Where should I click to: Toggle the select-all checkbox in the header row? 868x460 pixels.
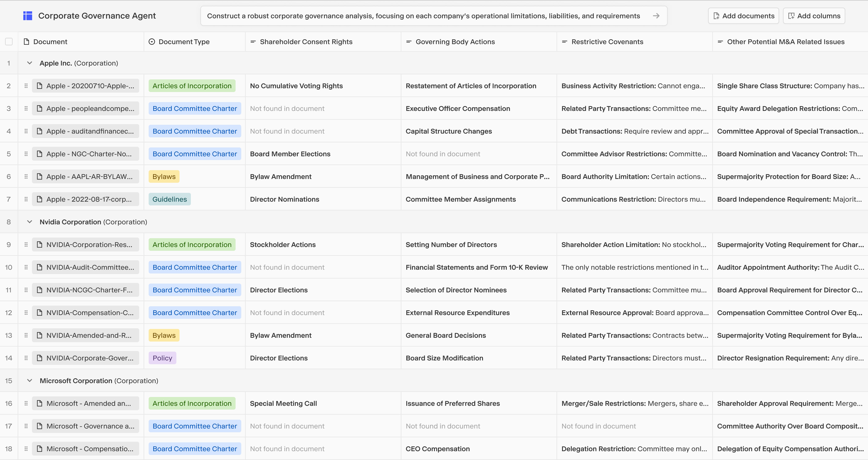tap(9, 41)
